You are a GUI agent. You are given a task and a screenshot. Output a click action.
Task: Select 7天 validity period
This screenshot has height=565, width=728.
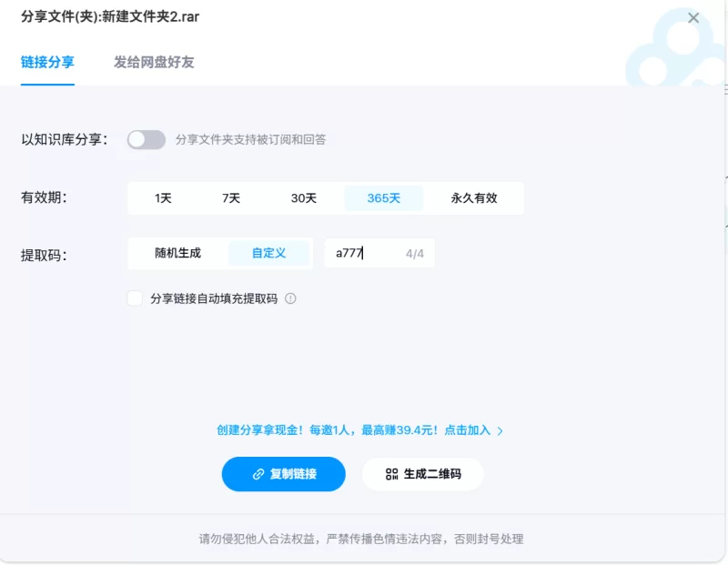[231, 198]
